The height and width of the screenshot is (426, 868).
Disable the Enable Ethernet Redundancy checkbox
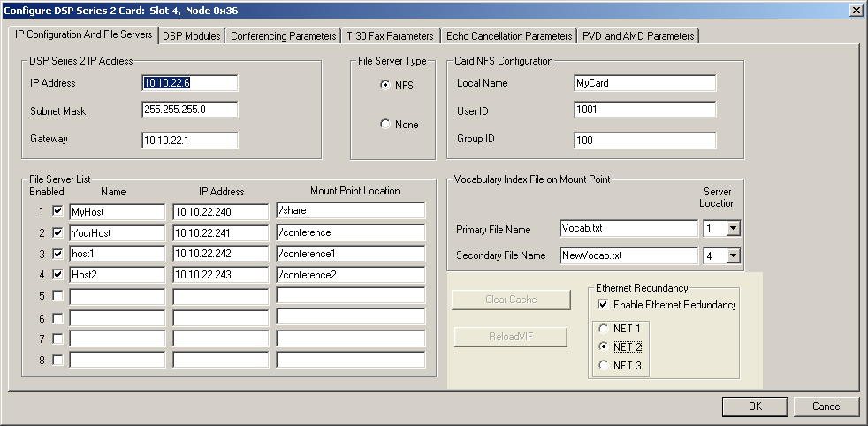click(x=604, y=305)
